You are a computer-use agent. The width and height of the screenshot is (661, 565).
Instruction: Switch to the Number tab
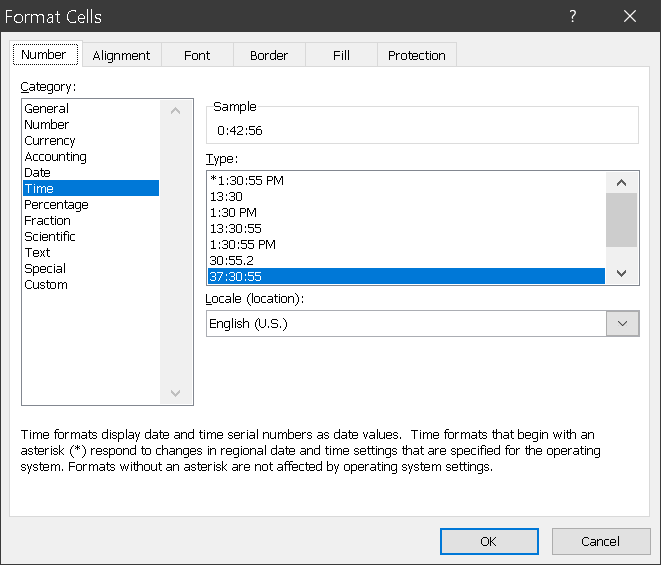coord(46,54)
